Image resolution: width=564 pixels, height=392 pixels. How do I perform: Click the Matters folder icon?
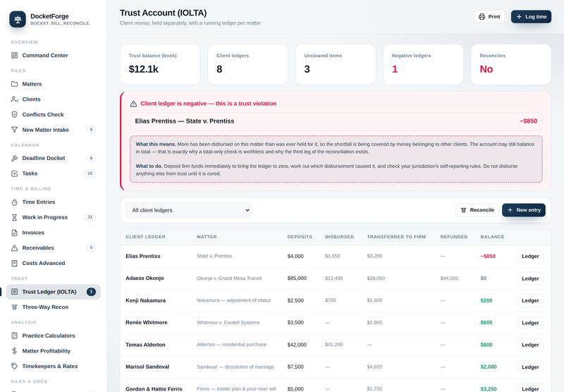[x=14, y=84]
